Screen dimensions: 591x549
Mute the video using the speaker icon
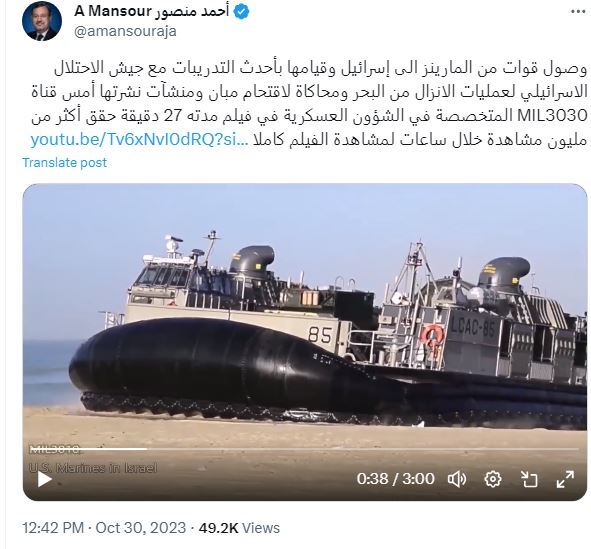point(457,479)
